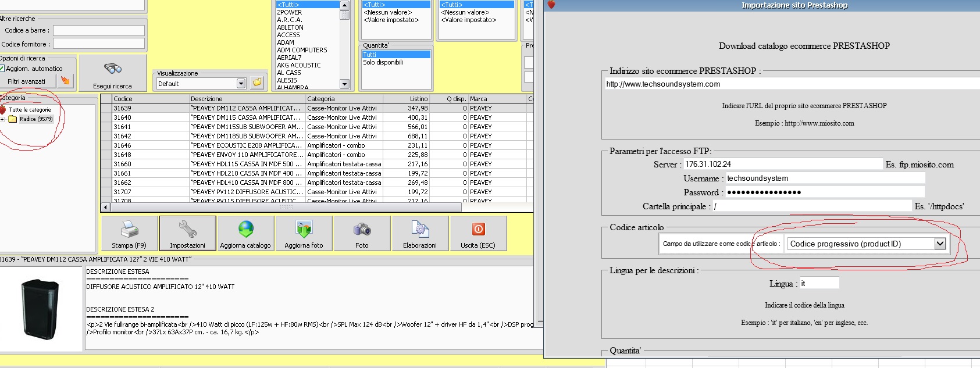Click the Cartella principale field
Screen dimensions: 980x368
tap(812, 206)
